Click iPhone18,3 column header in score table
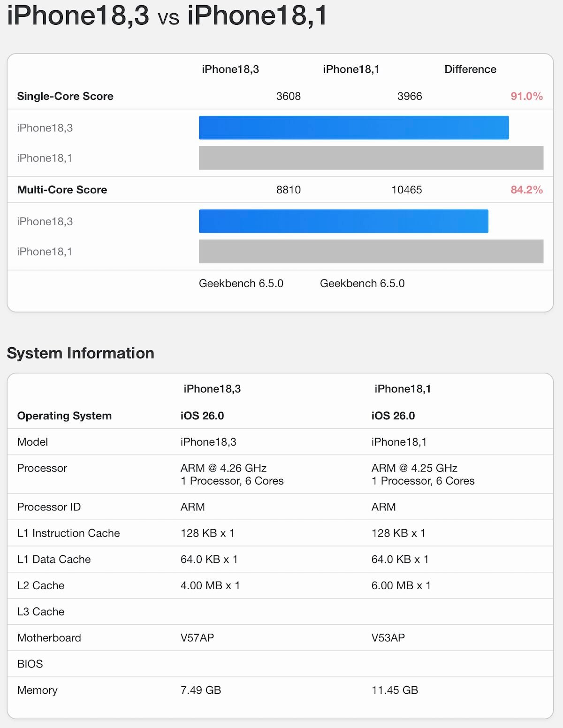Screen dimensions: 563x728 [230, 69]
